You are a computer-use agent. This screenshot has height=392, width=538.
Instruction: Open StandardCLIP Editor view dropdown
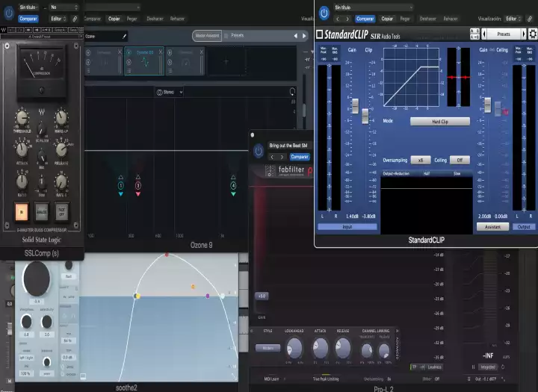point(513,19)
